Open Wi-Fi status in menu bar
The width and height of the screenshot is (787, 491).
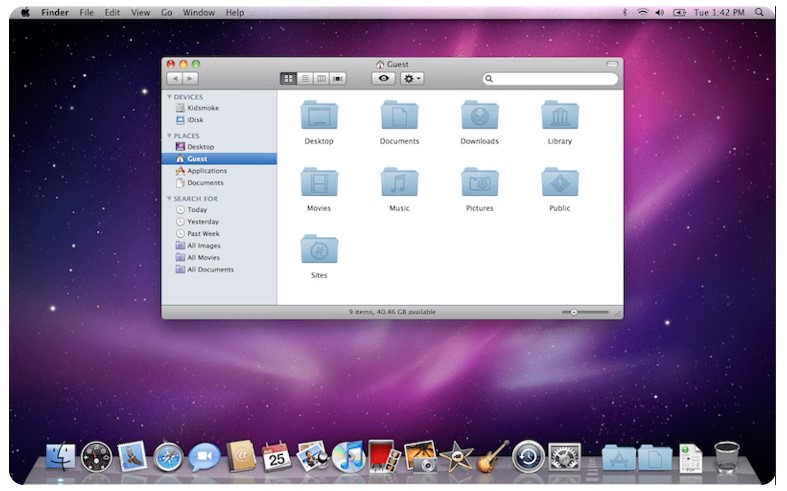click(x=642, y=12)
